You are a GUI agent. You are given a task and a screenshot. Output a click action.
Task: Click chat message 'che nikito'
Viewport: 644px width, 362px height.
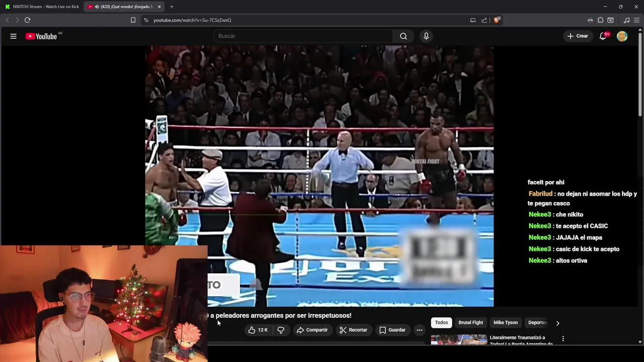click(x=570, y=214)
